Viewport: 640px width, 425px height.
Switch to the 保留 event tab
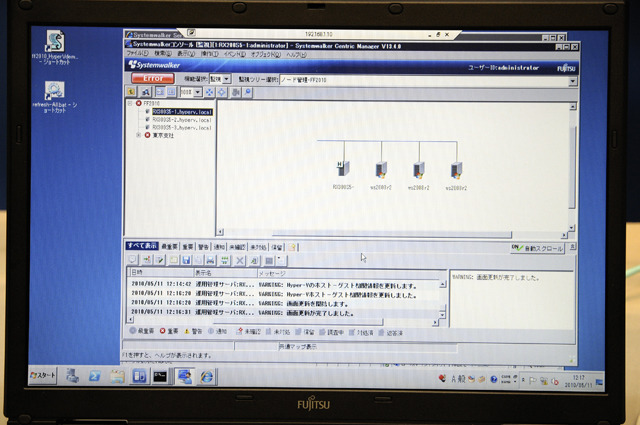coord(277,247)
